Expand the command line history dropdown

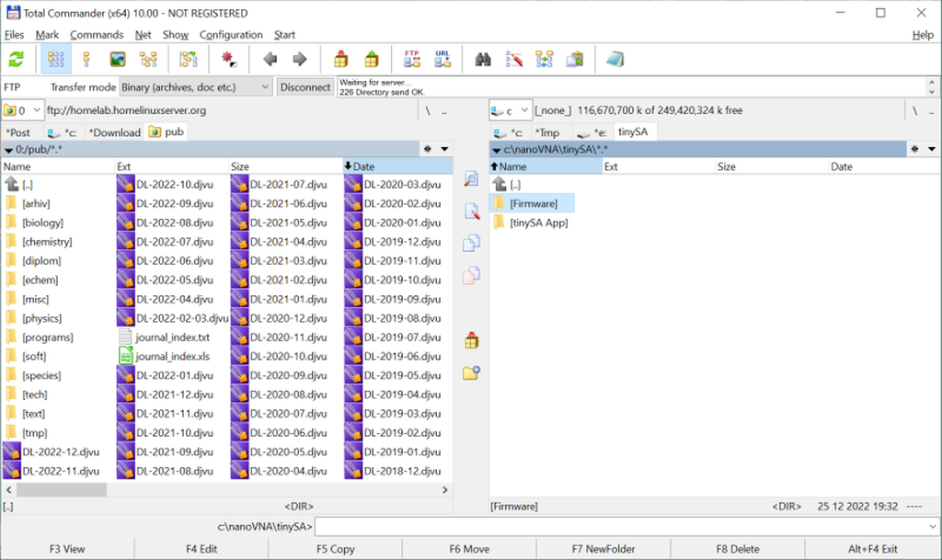(x=933, y=527)
